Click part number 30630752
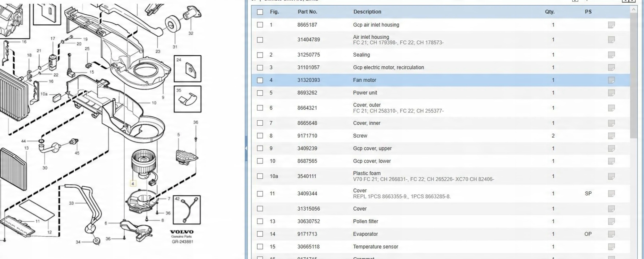This screenshot has width=644, height=259. click(x=309, y=221)
